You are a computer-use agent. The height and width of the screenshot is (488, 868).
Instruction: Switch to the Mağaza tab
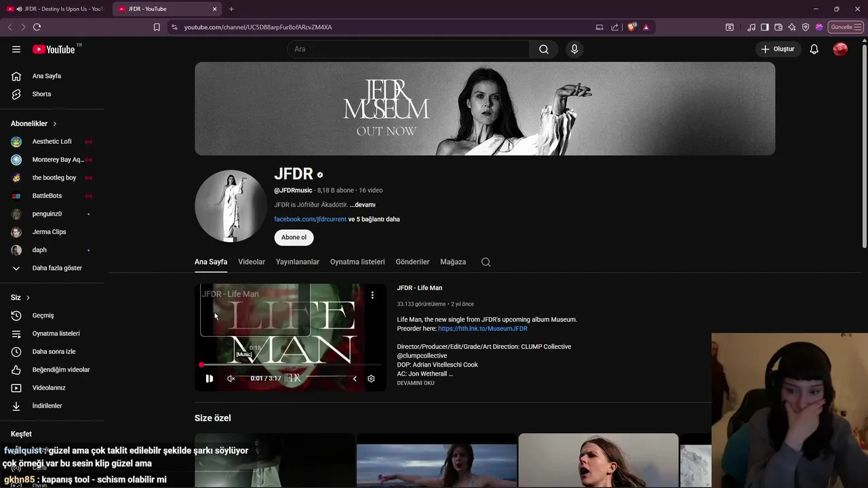(x=453, y=262)
